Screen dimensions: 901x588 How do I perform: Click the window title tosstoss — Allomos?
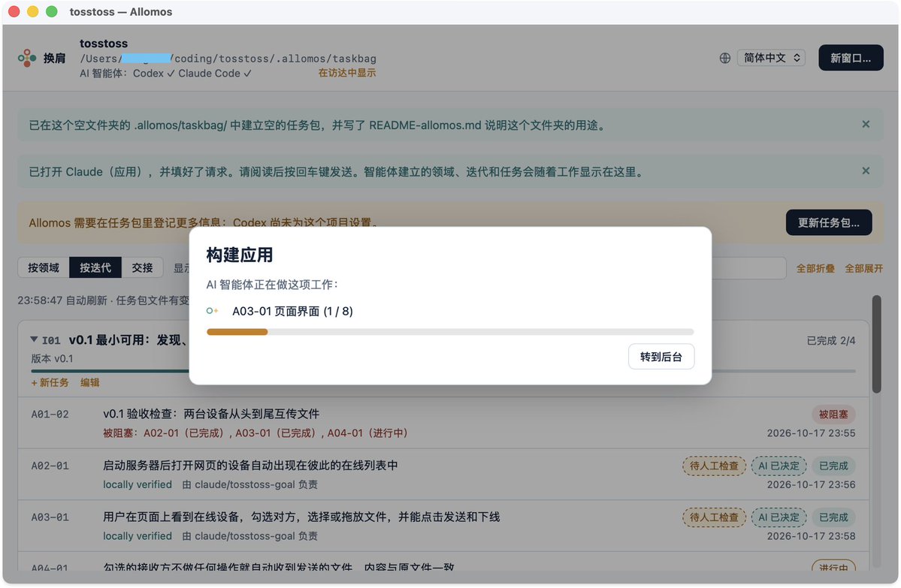(x=121, y=12)
